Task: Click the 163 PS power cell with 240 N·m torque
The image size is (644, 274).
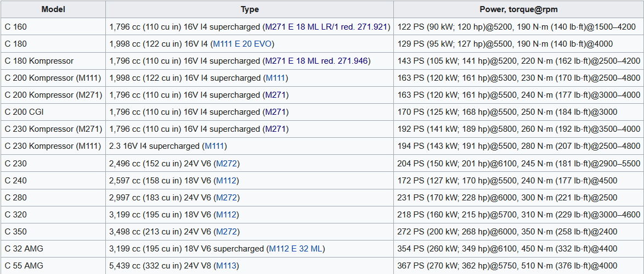Action: pos(519,95)
